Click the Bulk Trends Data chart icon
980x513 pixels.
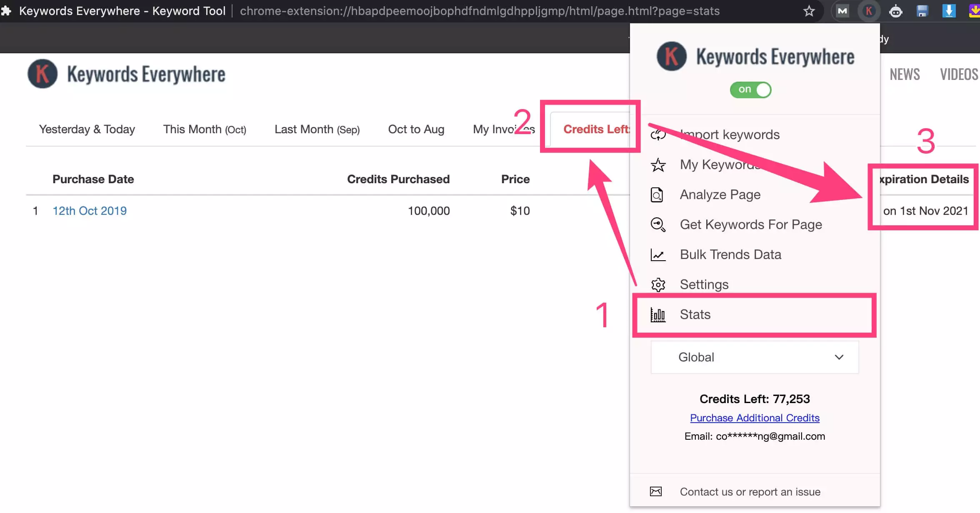(x=658, y=254)
